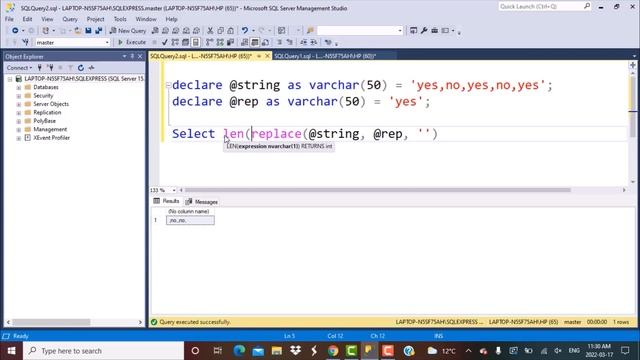Close the Object Explorer panel
Screen dimensions: 640x360
[x=140, y=56]
